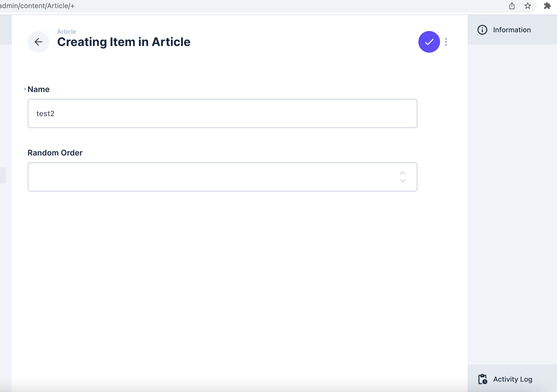
Task: Click the Information label text
Action: coord(512,30)
